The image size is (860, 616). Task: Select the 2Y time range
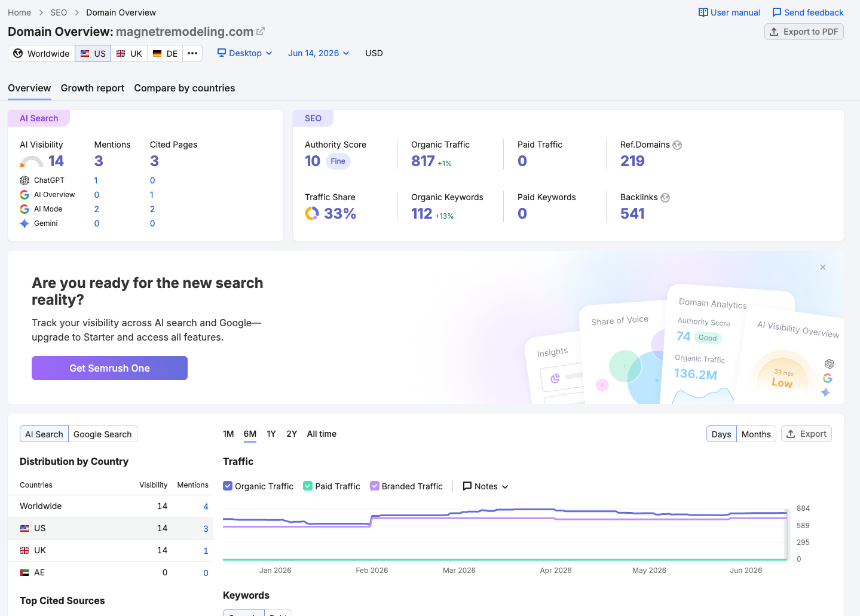coord(292,434)
